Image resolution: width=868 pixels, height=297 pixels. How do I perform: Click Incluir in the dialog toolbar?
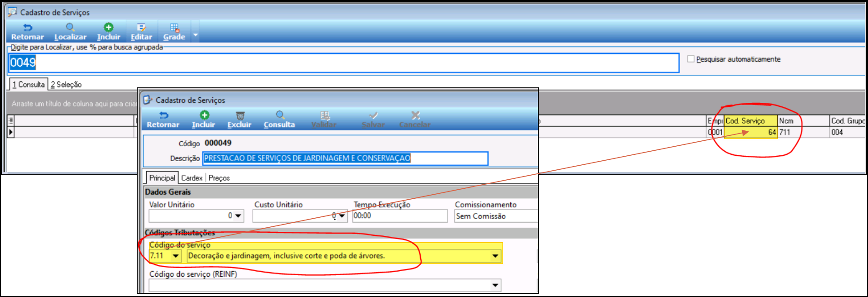204,120
